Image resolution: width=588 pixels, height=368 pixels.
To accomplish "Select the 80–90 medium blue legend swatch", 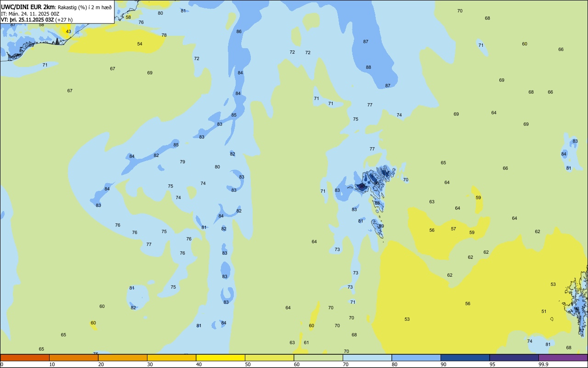I will pos(416,357).
